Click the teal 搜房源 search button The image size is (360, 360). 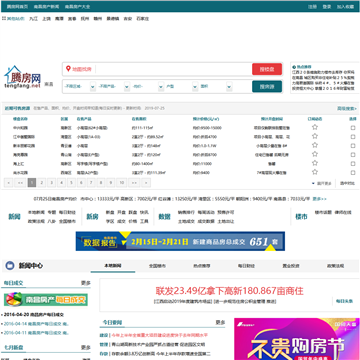pyautogui.click(x=267, y=87)
